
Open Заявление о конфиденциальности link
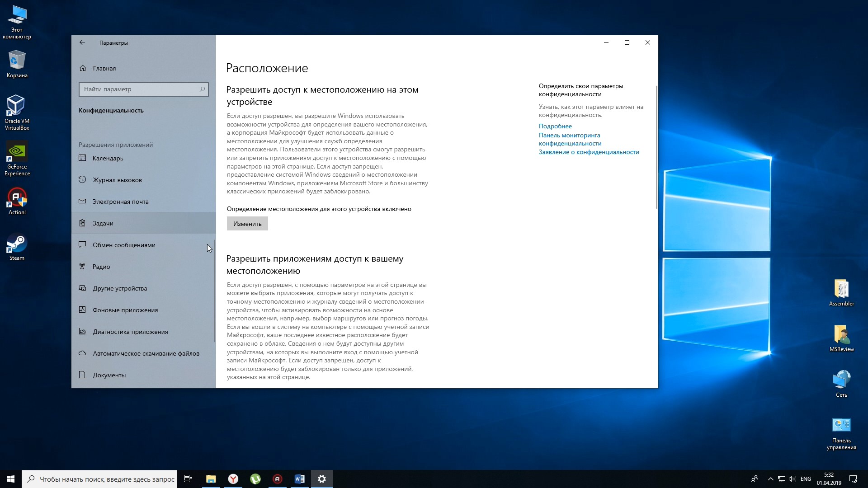tap(589, 152)
